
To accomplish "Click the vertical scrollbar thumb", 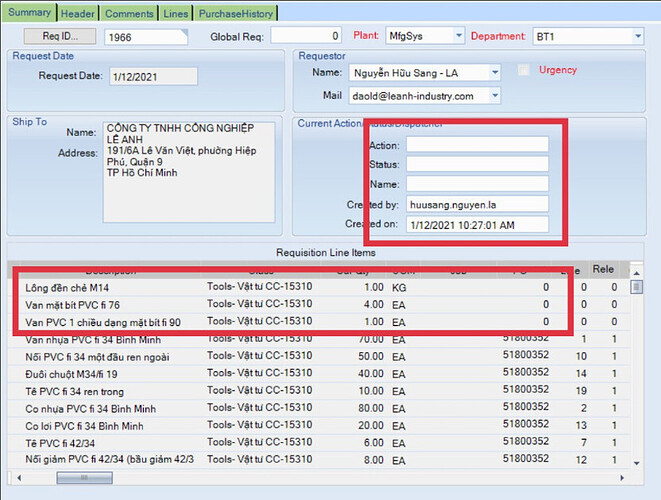I will tap(637, 288).
